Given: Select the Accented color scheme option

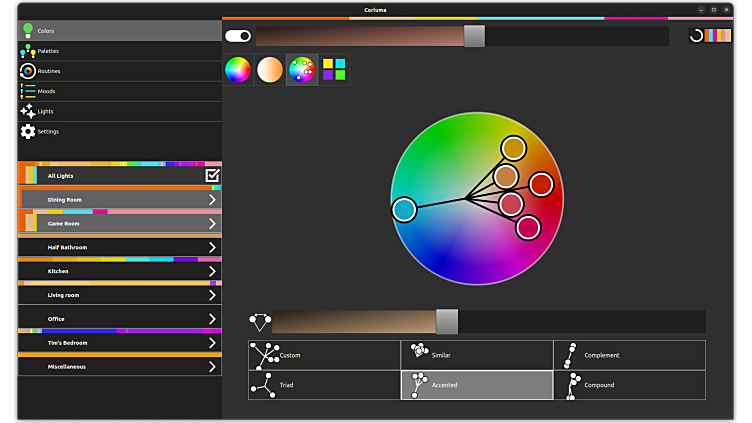Looking at the screenshot, I should point(477,385).
